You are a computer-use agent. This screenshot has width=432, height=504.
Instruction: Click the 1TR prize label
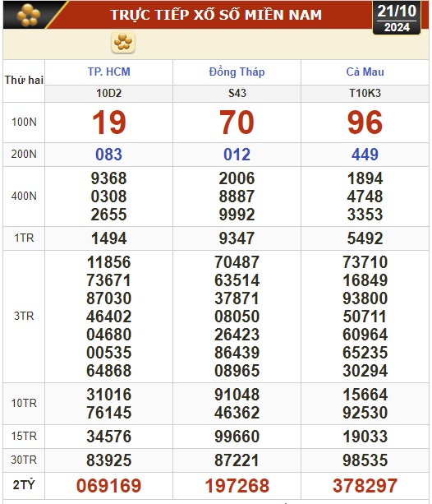pyautogui.click(x=24, y=238)
